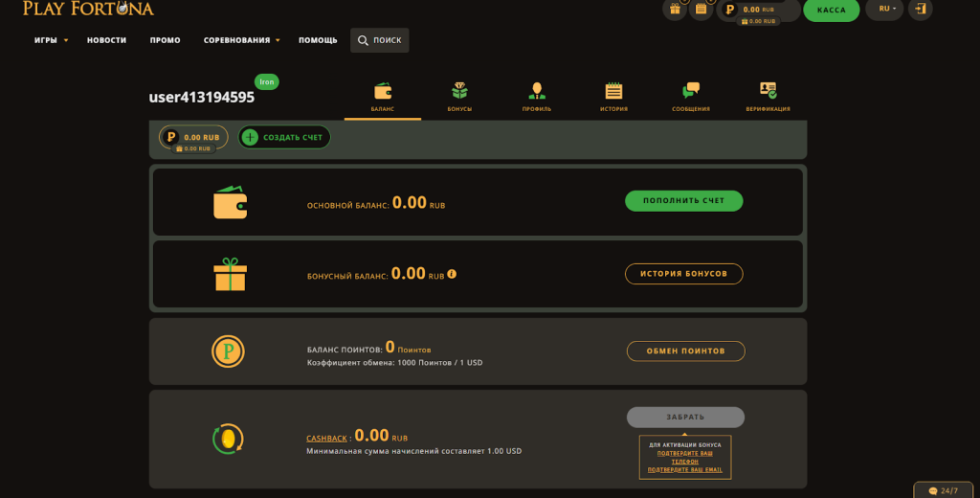Click the Подтвердите ваш телефон link
Screen dimensions: 980x498
click(x=685, y=458)
